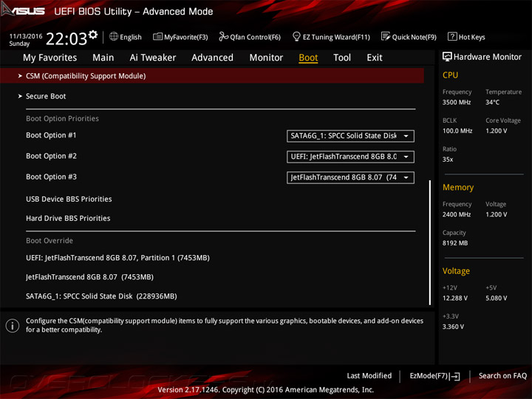This screenshot has height=399, width=532.
Task: Click CPU temperature value 34°C
Action: pyautogui.click(x=492, y=102)
